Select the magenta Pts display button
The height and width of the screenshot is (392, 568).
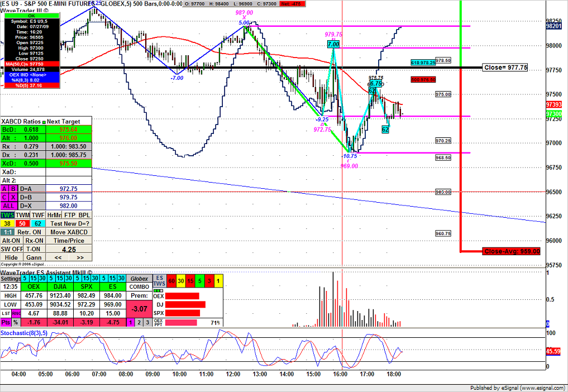6,322
